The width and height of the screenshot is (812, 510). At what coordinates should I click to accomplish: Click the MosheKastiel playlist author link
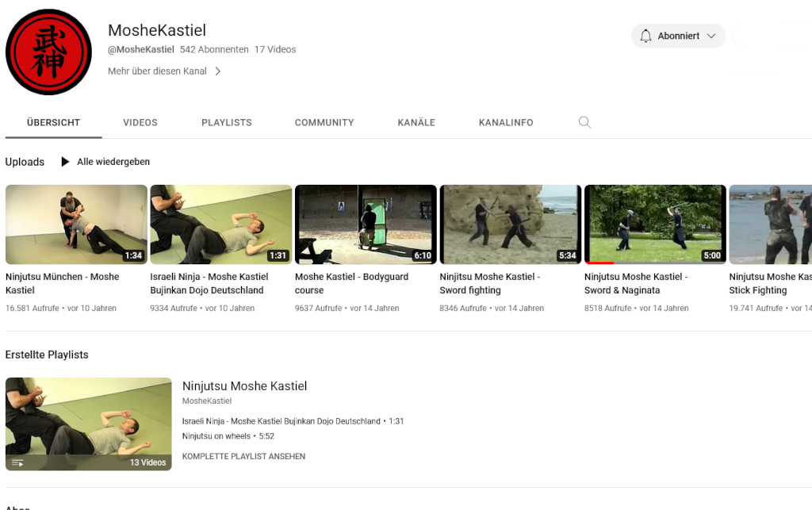(207, 401)
